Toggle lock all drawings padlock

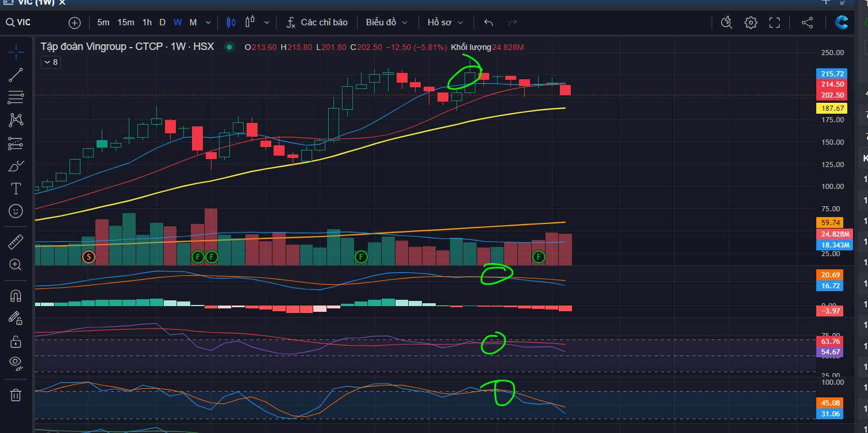[x=16, y=341]
